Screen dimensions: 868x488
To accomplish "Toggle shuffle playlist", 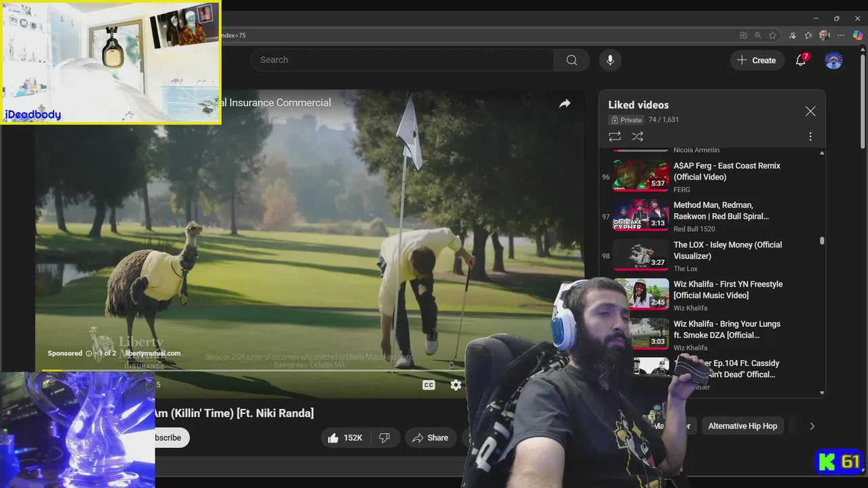I will 637,136.
